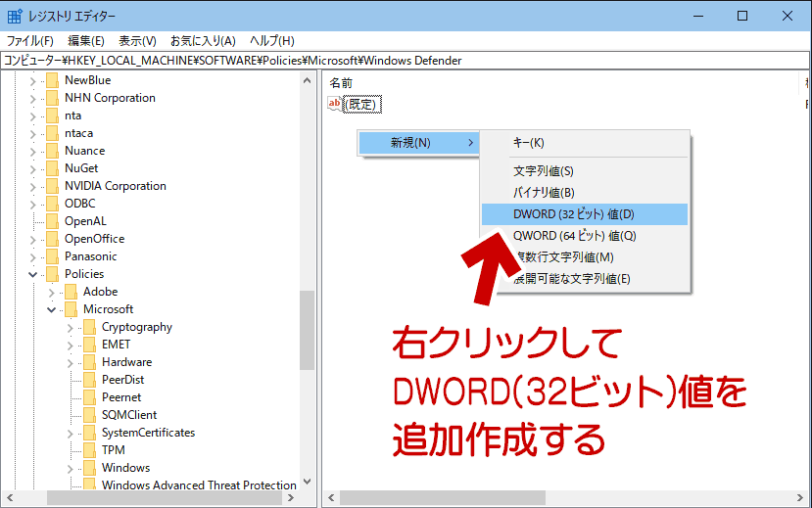Click the string value icon of (既定)
Image resolution: width=812 pixels, height=508 pixels.
pyautogui.click(x=335, y=104)
